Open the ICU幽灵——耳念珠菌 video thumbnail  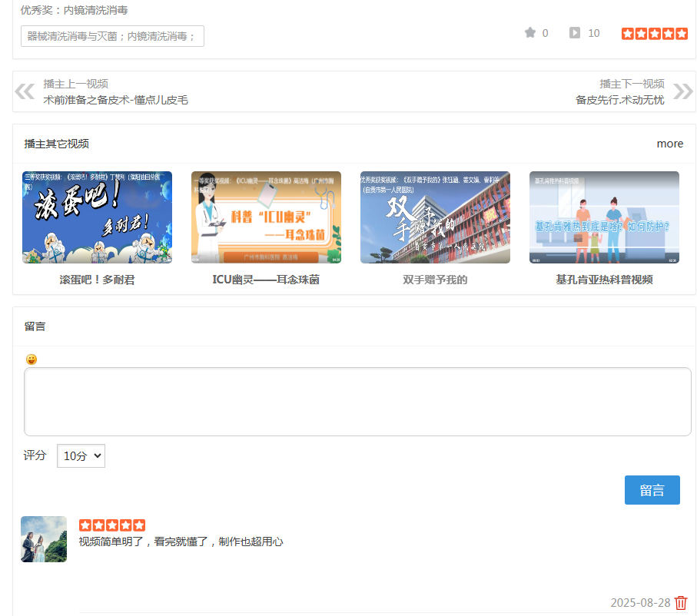tap(266, 217)
